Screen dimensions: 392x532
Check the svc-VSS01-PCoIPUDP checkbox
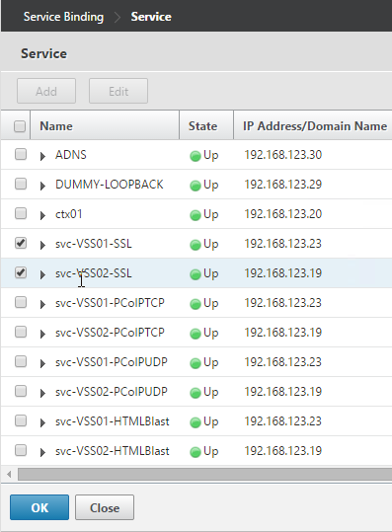[x=21, y=361]
